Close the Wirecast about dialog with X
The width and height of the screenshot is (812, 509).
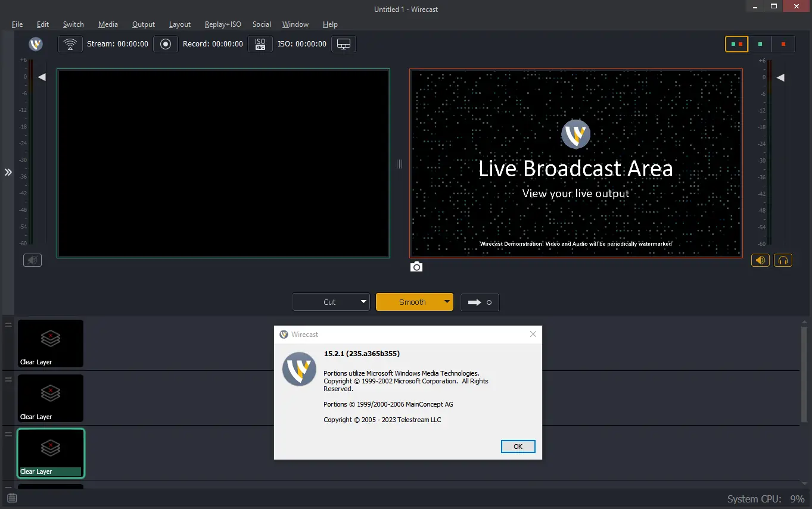[x=533, y=334]
